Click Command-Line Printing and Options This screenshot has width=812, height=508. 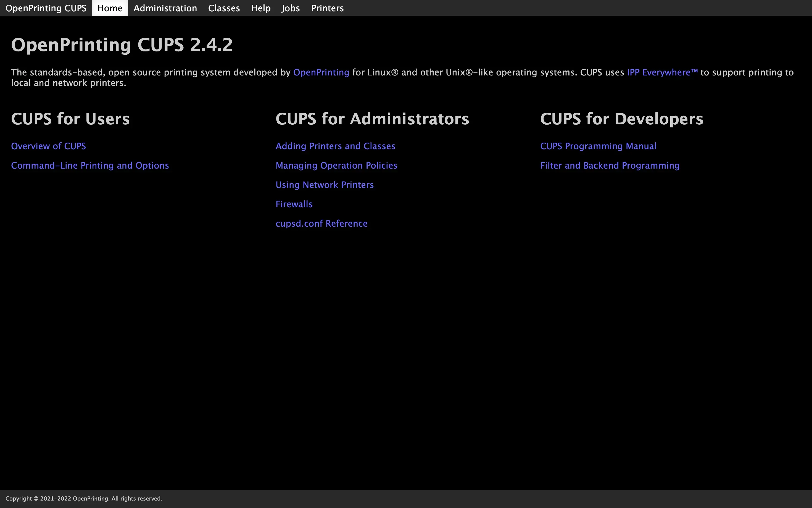(x=90, y=166)
